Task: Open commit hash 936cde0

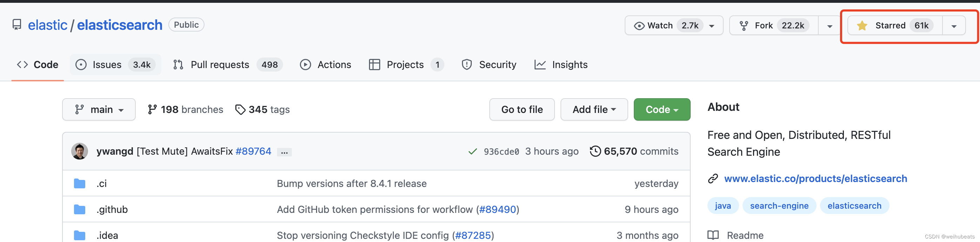Action: pos(502,152)
